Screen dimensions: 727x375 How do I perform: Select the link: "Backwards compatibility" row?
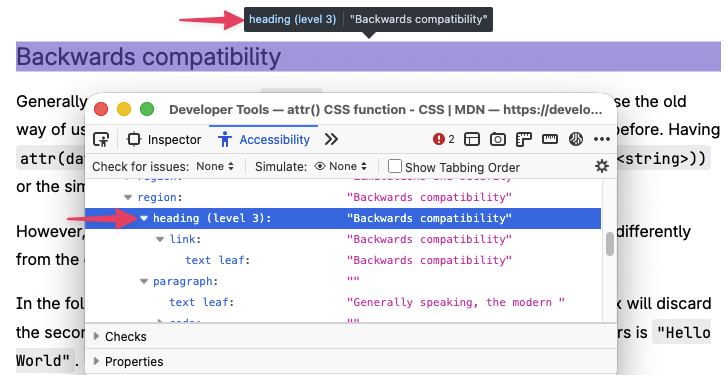[343, 239]
